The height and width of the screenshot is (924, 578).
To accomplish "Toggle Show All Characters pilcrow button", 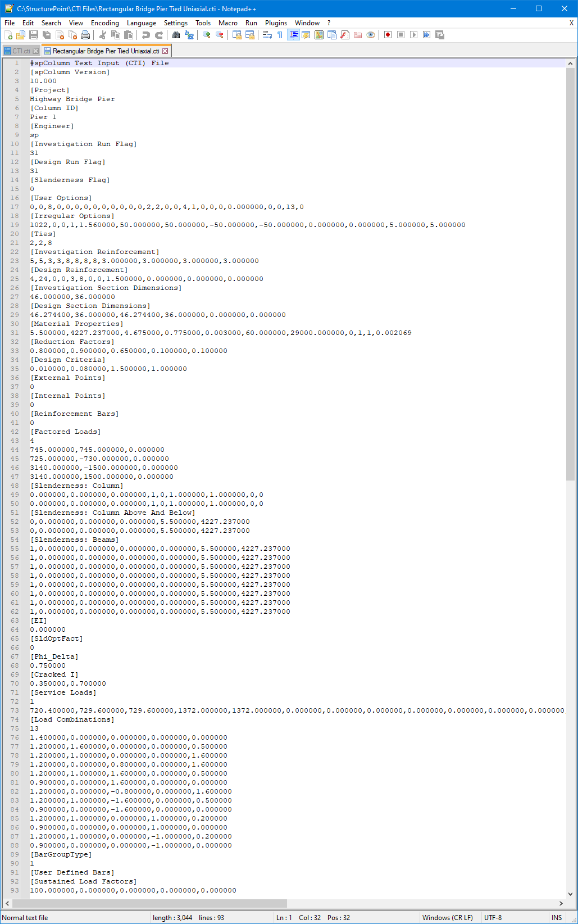I will [280, 35].
